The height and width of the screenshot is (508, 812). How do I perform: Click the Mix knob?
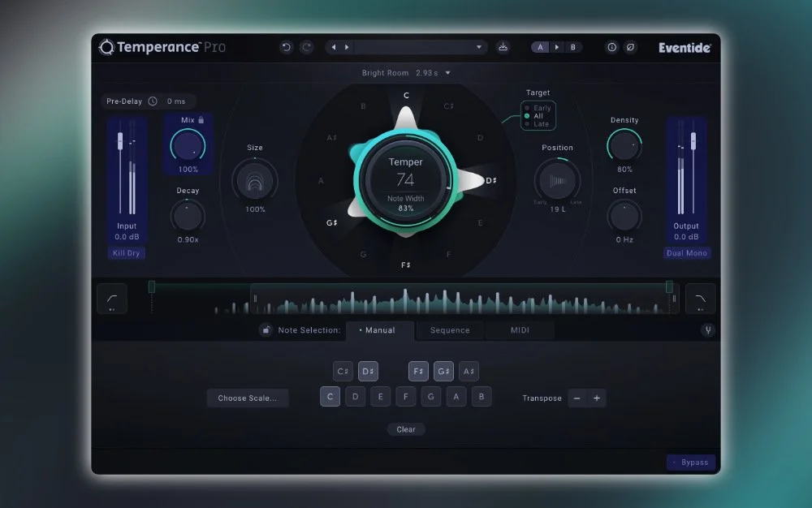(x=188, y=145)
